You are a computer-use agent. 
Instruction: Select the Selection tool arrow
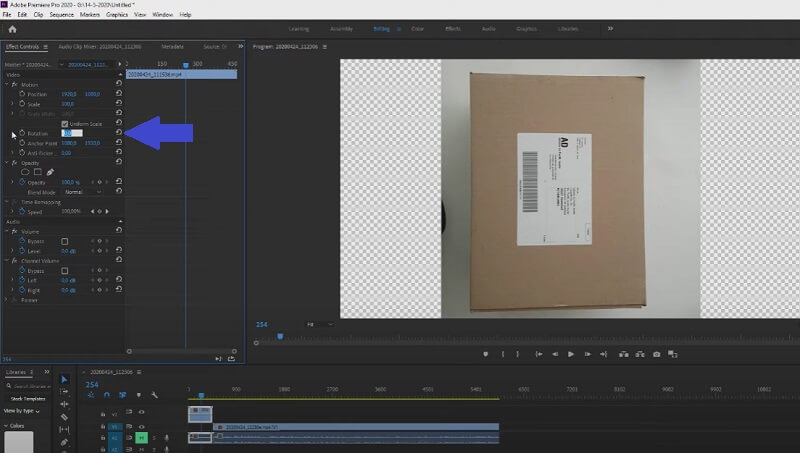[x=64, y=379]
